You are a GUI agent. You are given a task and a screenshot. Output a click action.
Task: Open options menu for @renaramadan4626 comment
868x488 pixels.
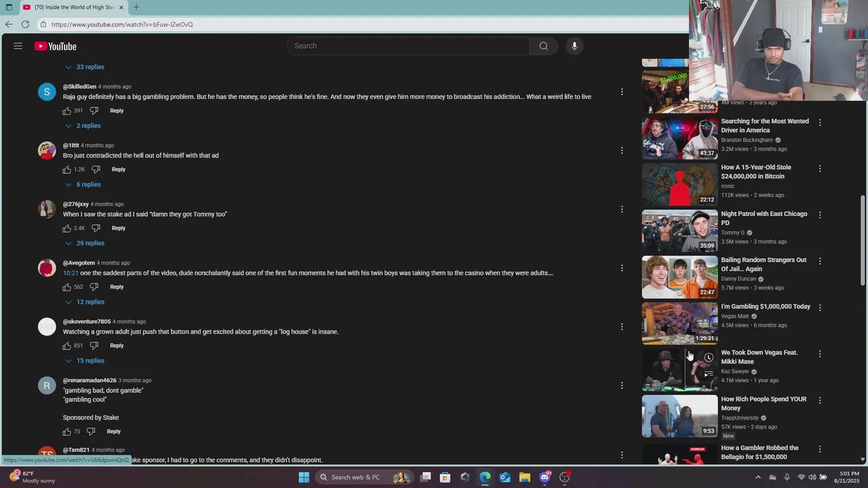click(622, 386)
